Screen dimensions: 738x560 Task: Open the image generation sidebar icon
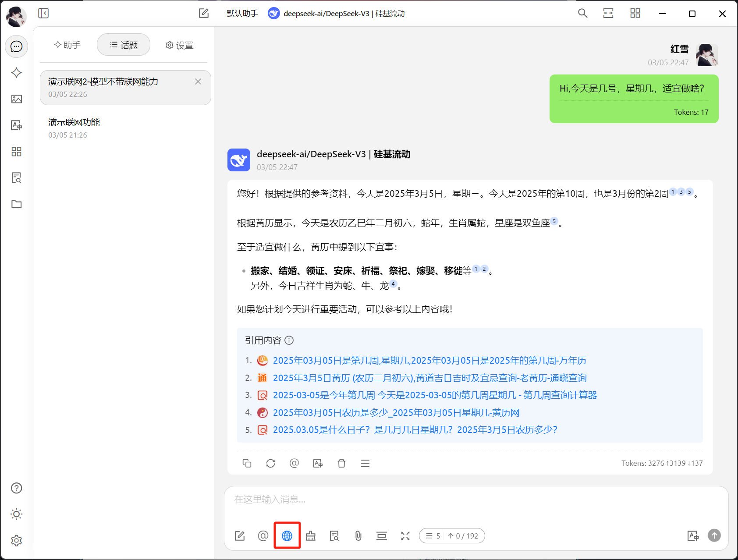(17, 99)
